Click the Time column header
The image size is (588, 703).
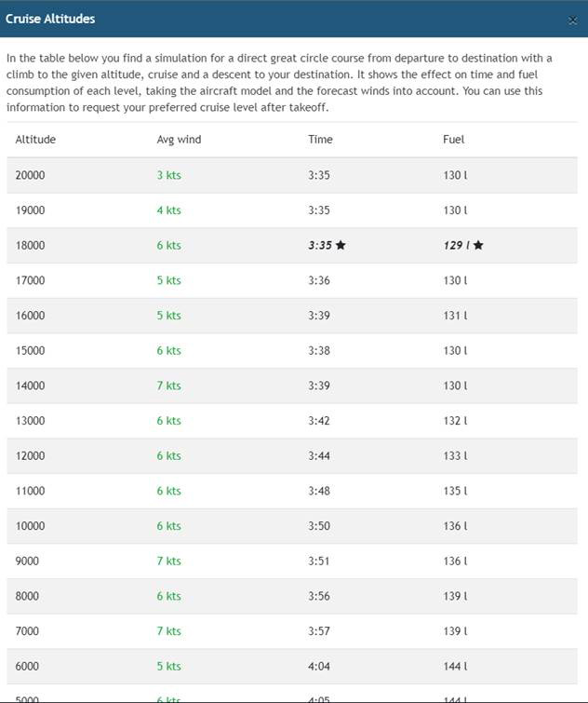320,140
